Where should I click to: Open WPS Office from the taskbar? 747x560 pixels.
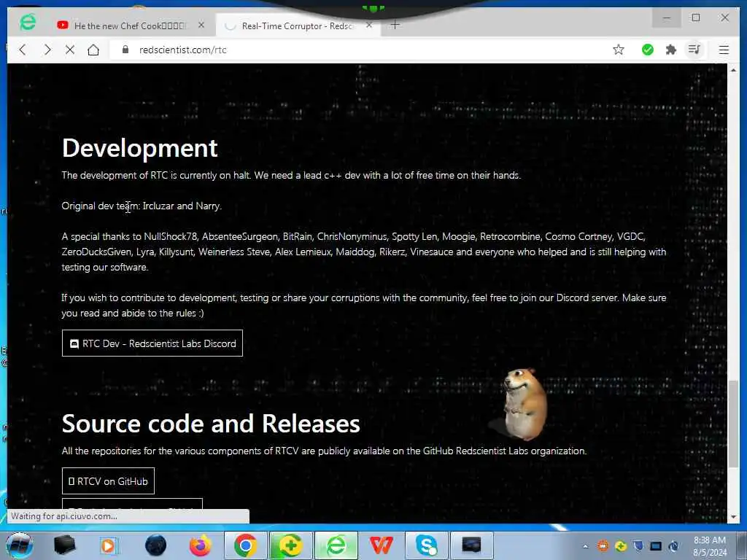pos(381,545)
